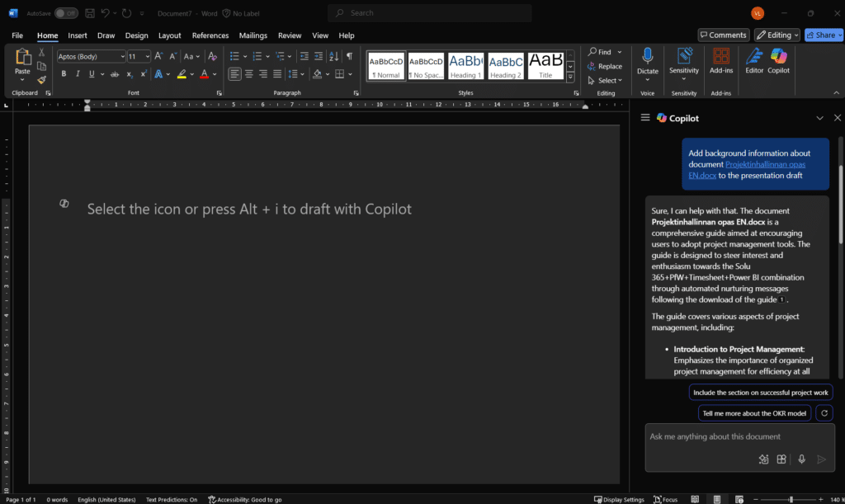
Task: Open the Copilot pane hamburger menu
Action: pyautogui.click(x=645, y=117)
